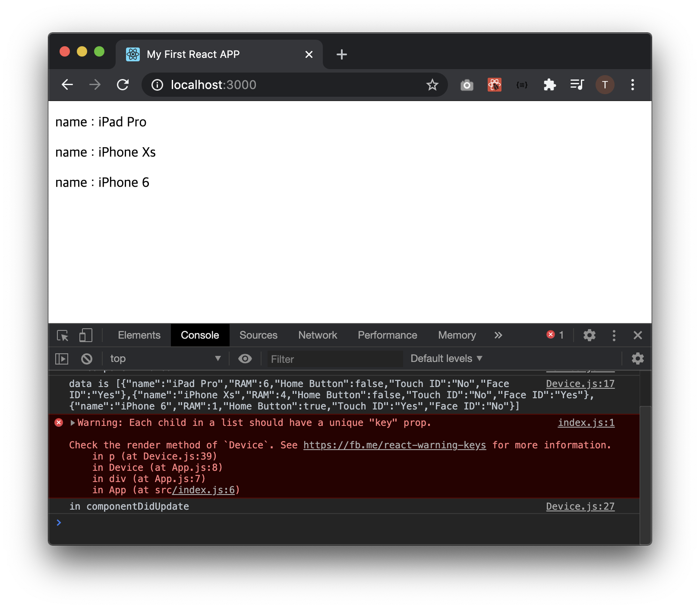The width and height of the screenshot is (700, 609).
Task: Open Chrome three-dot menu
Action: (x=632, y=85)
